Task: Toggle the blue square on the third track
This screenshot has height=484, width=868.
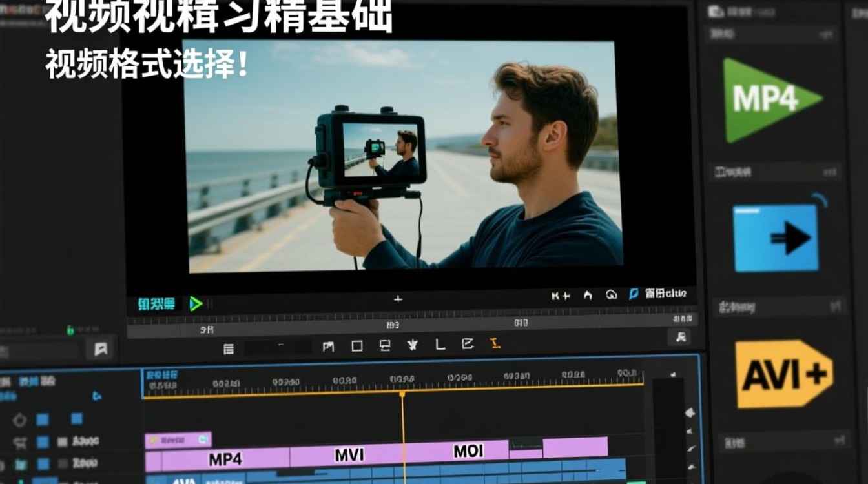Action: coord(43,465)
